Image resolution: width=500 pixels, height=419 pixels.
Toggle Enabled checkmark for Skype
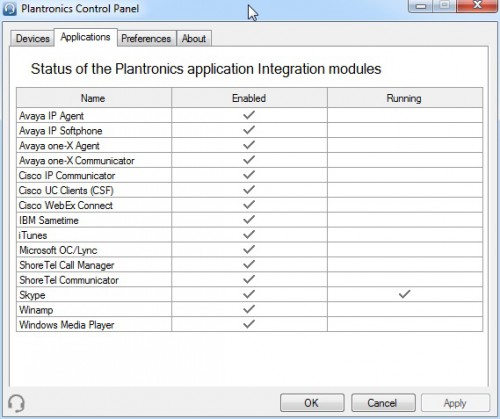tap(249, 294)
